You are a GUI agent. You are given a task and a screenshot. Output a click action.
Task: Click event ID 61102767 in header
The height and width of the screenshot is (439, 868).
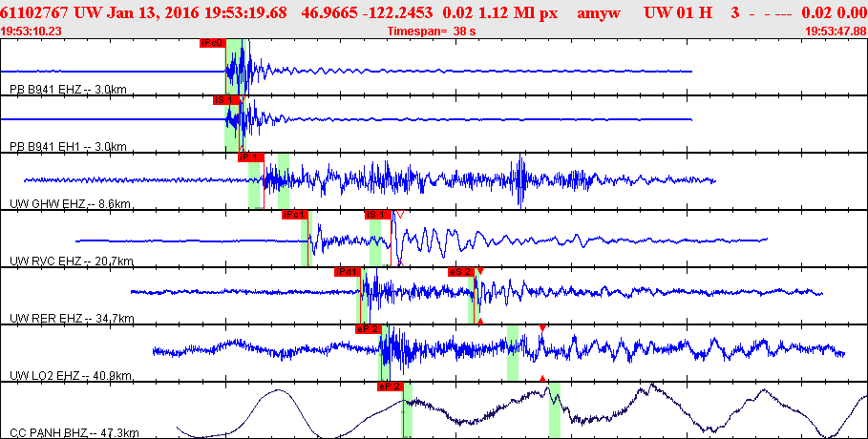pyautogui.click(x=34, y=13)
